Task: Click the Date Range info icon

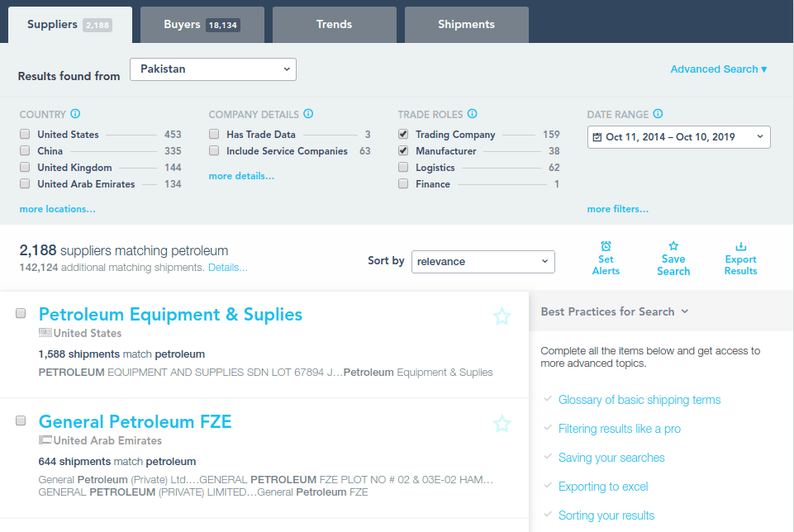Action: tap(658, 114)
